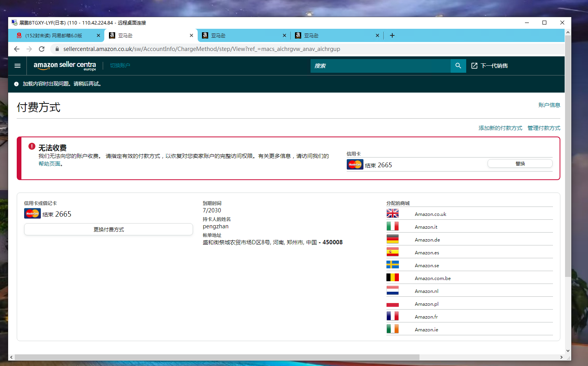The width and height of the screenshot is (588, 366).
Task: Switch to the NetEase mailbox 6.0 tab
Action: pyautogui.click(x=54, y=35)
